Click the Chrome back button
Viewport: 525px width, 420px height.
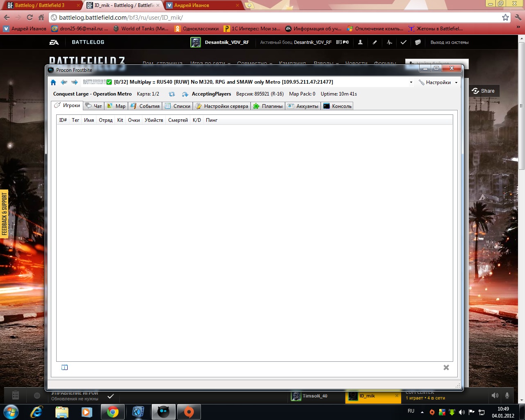(x=7, y=17)
